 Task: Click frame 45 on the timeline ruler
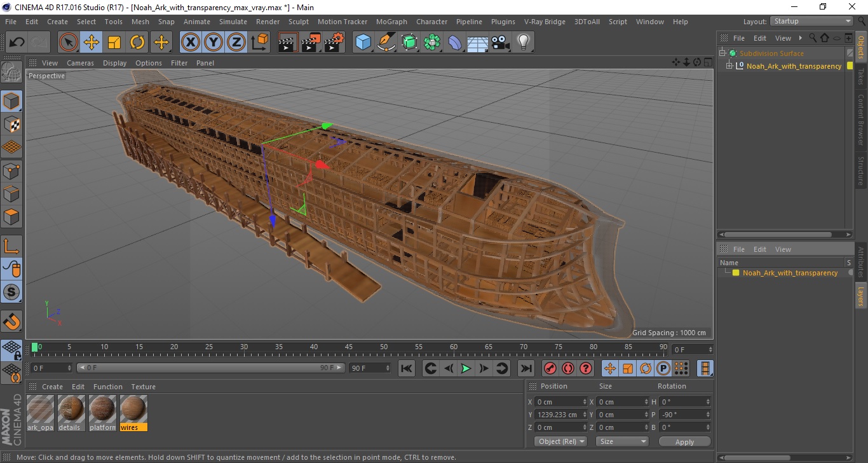pyautogui.click(x=349, y=348)
